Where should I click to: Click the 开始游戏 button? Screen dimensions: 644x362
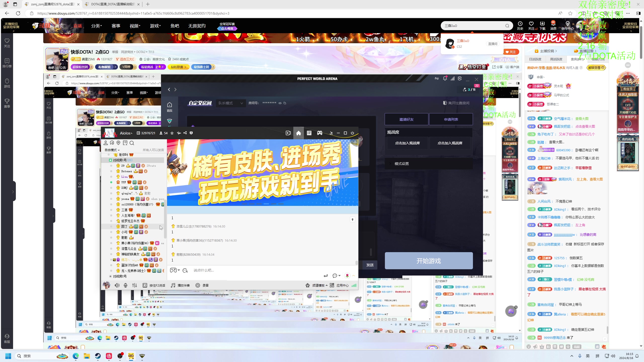coord(429,261)
